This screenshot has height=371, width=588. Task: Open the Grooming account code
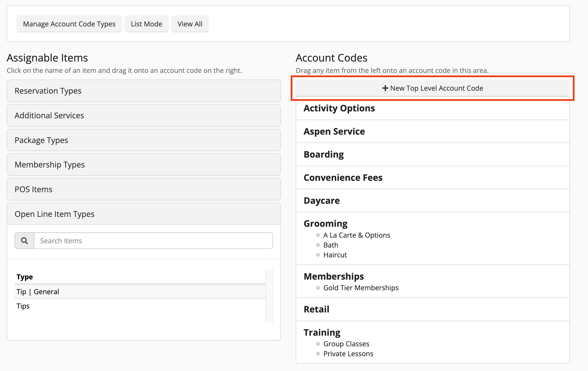pos(325,224)
